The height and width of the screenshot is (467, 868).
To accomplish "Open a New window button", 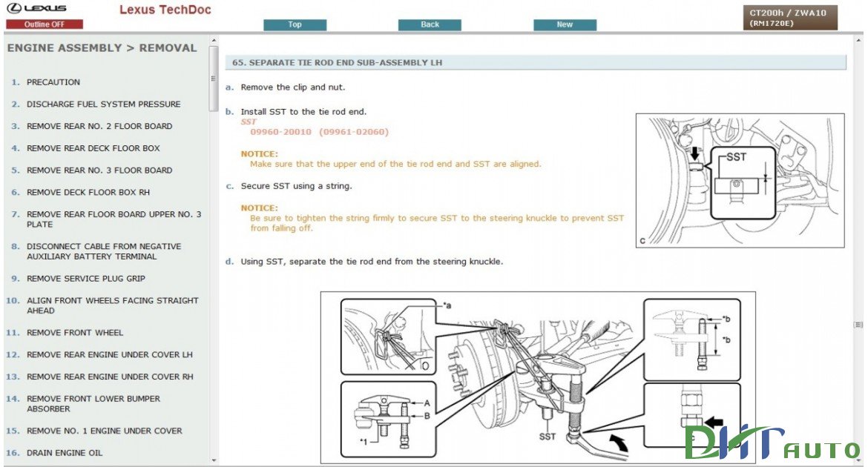I will click(x=565, y=24).
